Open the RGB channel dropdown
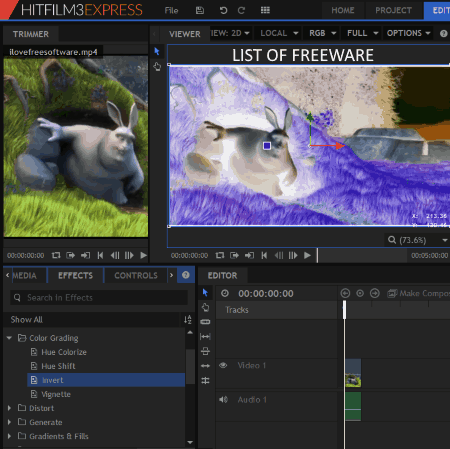The width and height of the screenshot is (450, 449). pos(322,33)
